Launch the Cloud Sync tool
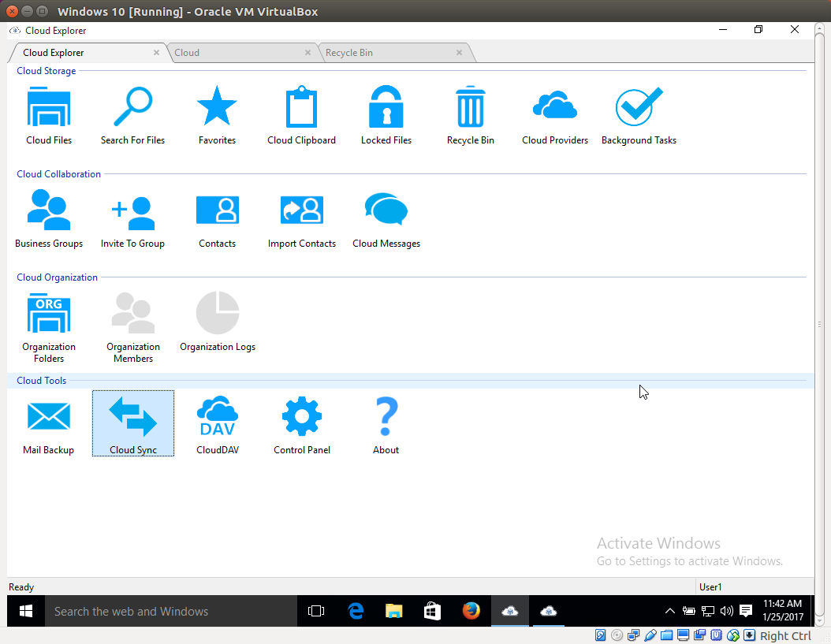831x644 pixels. pyautogui.click(x=133, y=423)
